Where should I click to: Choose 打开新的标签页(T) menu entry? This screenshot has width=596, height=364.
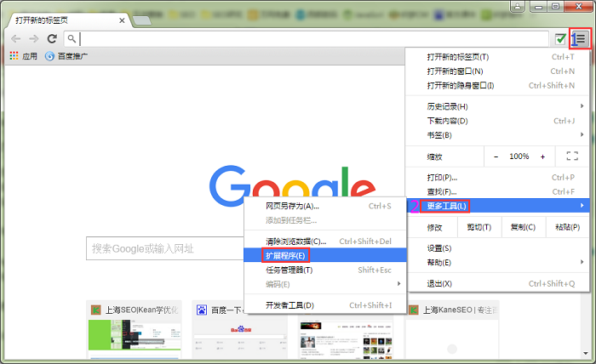pyautogui.click(x=497, y=57)
